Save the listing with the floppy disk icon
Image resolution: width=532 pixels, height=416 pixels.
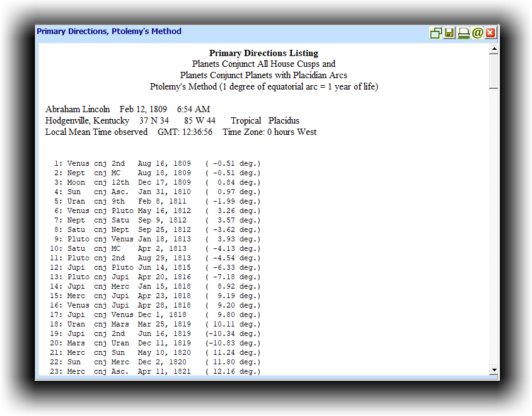(449, 33)
